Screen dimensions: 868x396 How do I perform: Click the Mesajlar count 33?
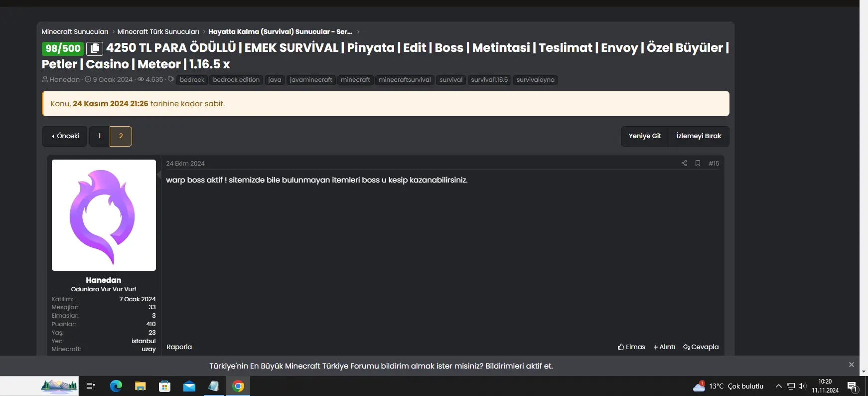click(152, 307)
